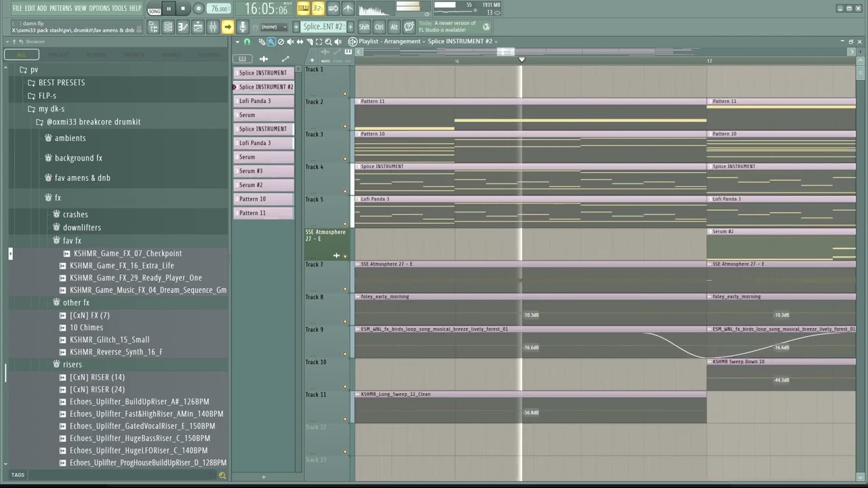The height and width of the screenshot is (488, 868).
Task: Select the Delete tool in Playlist toolbar
Action: pos(281,41)
